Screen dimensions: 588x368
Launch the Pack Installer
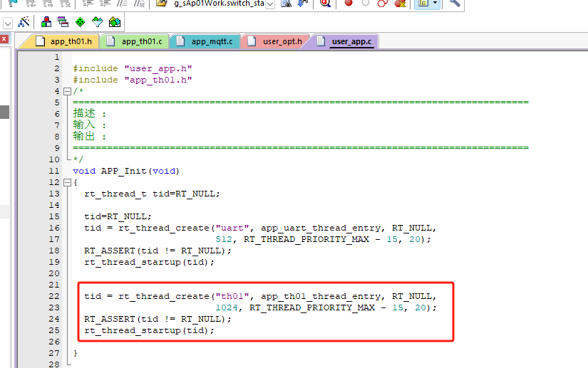point(115,22)
